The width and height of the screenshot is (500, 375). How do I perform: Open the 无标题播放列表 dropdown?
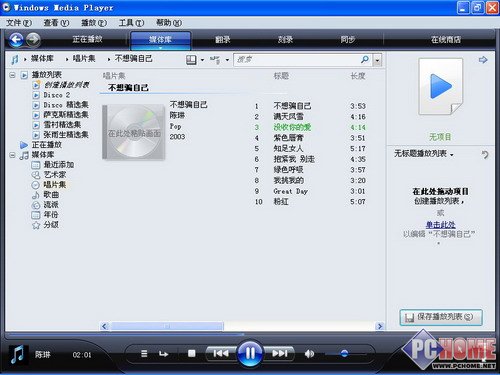(424, 154)
